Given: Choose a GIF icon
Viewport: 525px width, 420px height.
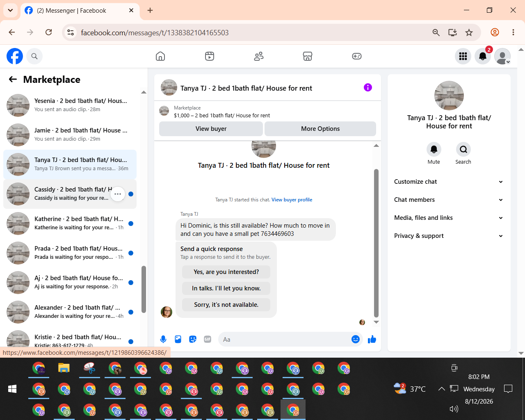Looking at the screenshot, I should (208, 339).
